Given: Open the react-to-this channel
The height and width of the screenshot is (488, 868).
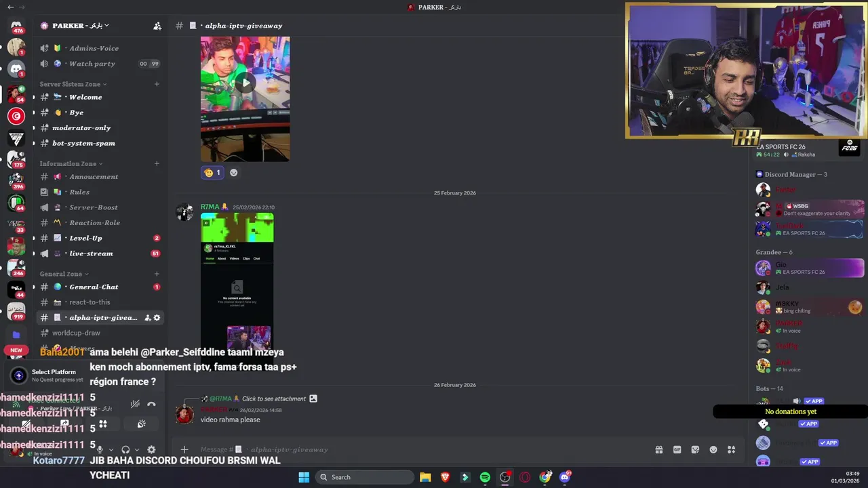Looking at the screenshot, I should click(x=100, y=302).
